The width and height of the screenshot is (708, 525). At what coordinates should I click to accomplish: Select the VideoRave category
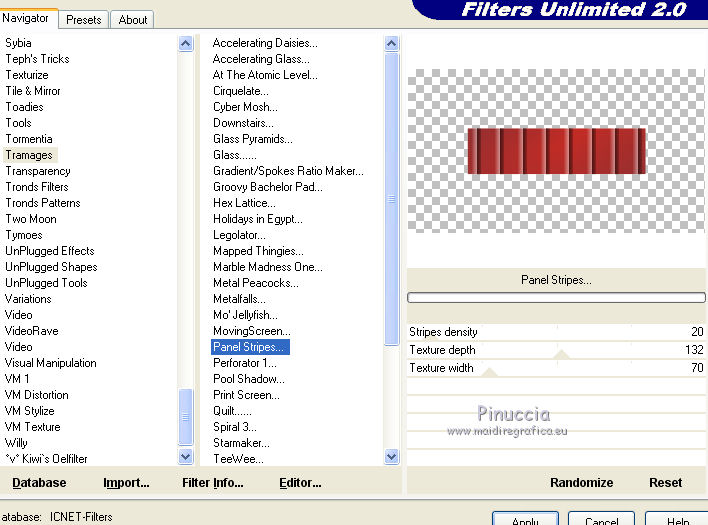tap(32, 331)
